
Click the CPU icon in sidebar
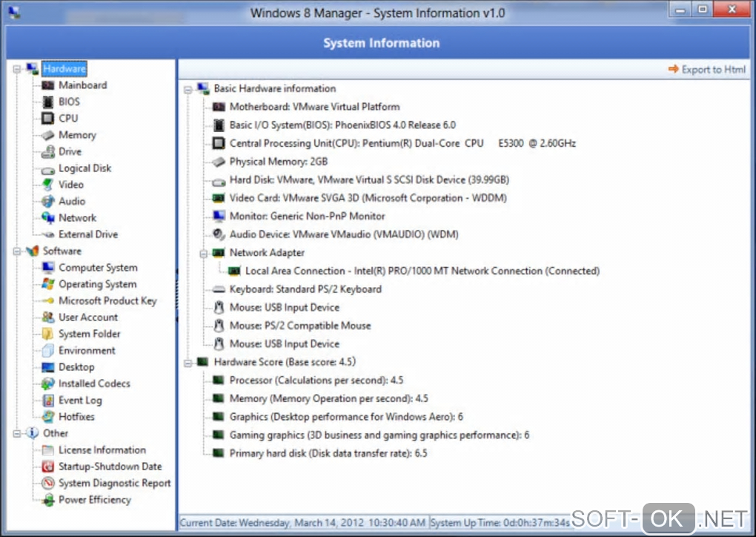[47, 118]
